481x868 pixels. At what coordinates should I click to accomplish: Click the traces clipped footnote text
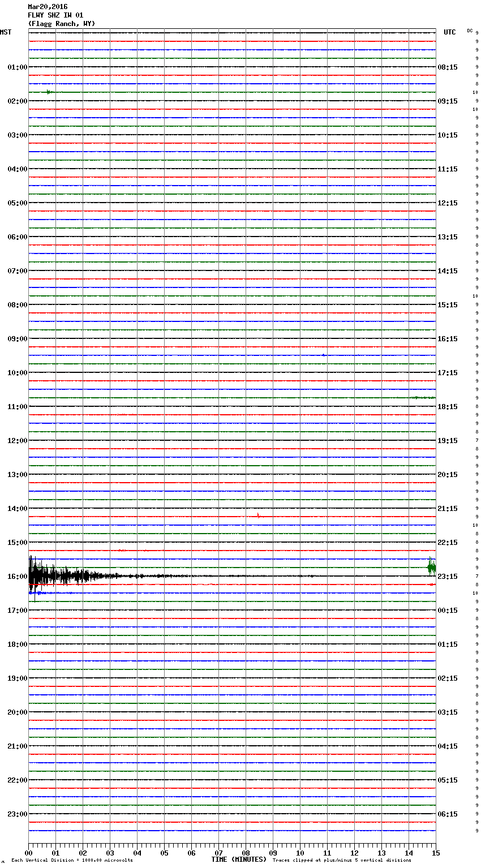[x=342, y=860]
